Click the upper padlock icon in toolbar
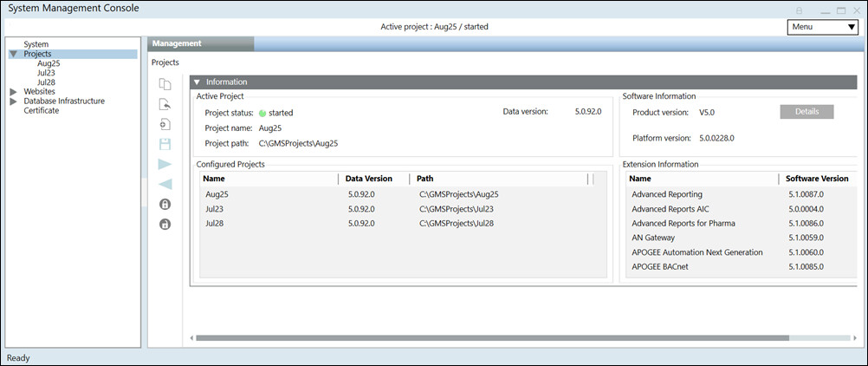 tap(165, 205)
